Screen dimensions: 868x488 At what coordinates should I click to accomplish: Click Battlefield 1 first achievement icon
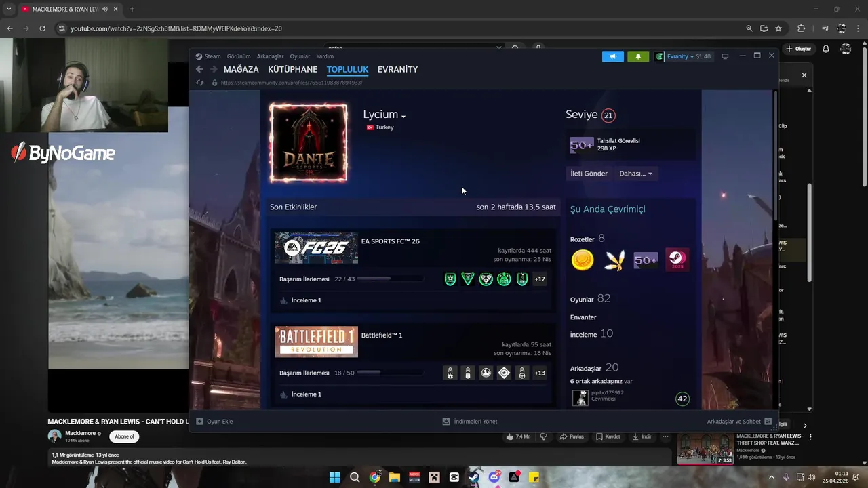coord(450,373)
